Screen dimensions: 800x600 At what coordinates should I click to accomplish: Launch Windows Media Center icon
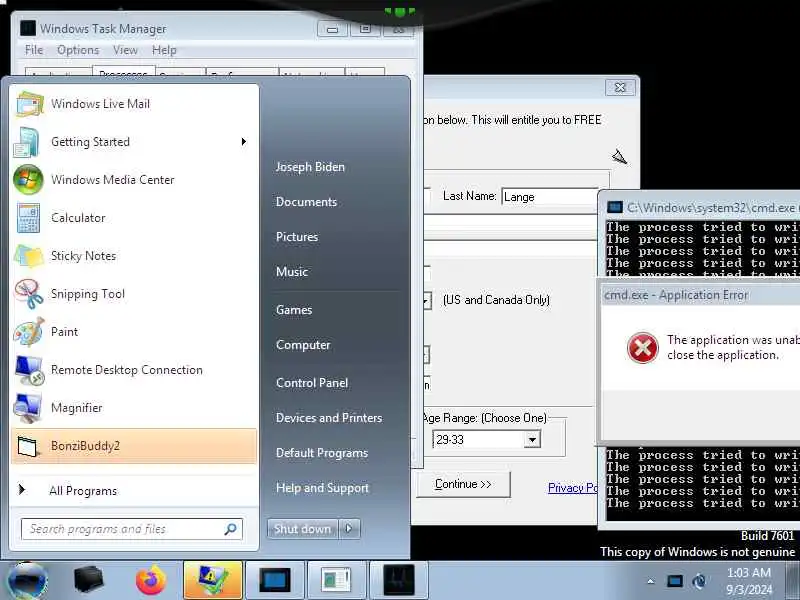click(x=28, y=180)
